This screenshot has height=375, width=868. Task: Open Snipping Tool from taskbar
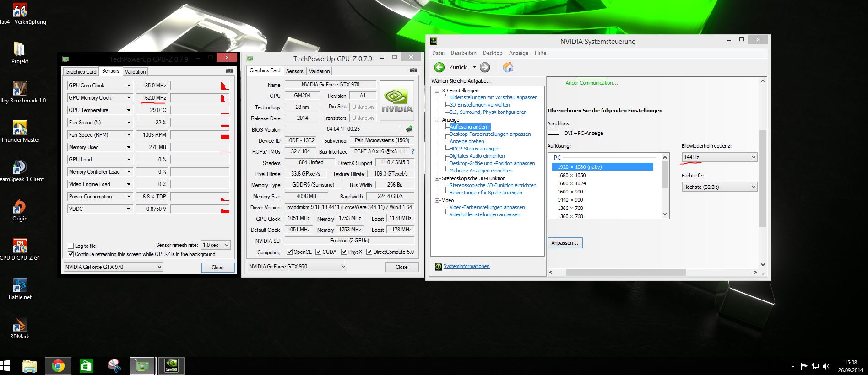pos(114,366)
